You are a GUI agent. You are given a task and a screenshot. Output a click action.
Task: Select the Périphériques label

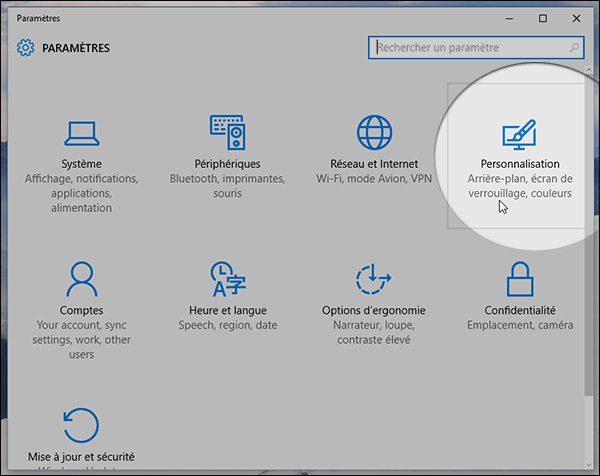228,164
